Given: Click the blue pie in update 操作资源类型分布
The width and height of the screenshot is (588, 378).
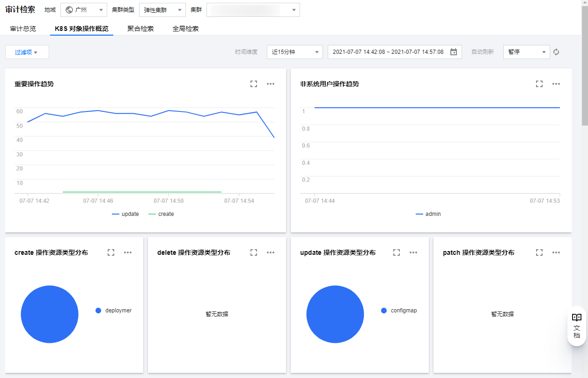Looking at the screenshot, I should 335,314.
